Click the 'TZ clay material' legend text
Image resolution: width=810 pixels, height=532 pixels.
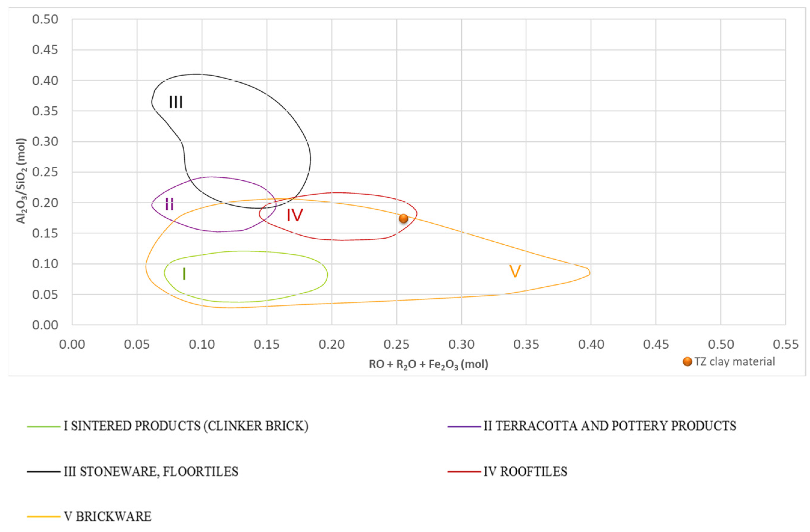(x=735, y=362)
